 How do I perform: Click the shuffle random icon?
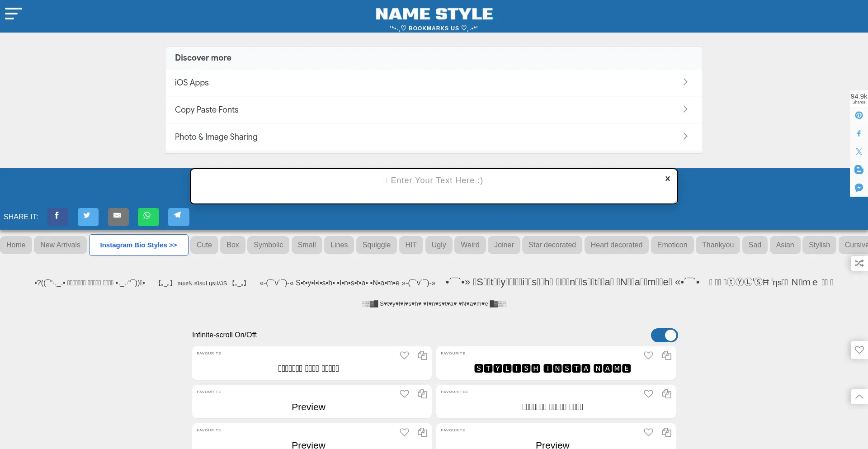(x=859, y=263)
